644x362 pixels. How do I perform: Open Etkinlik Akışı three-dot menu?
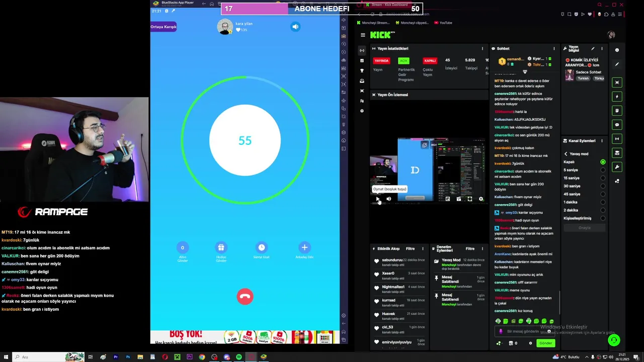[x=423, y=249]
